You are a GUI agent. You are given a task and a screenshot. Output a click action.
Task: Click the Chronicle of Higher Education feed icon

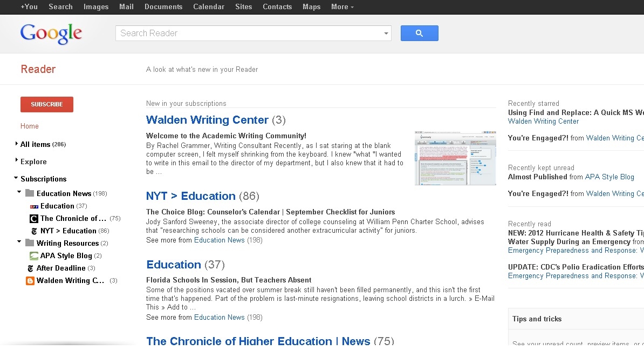[x=34, y=218]
